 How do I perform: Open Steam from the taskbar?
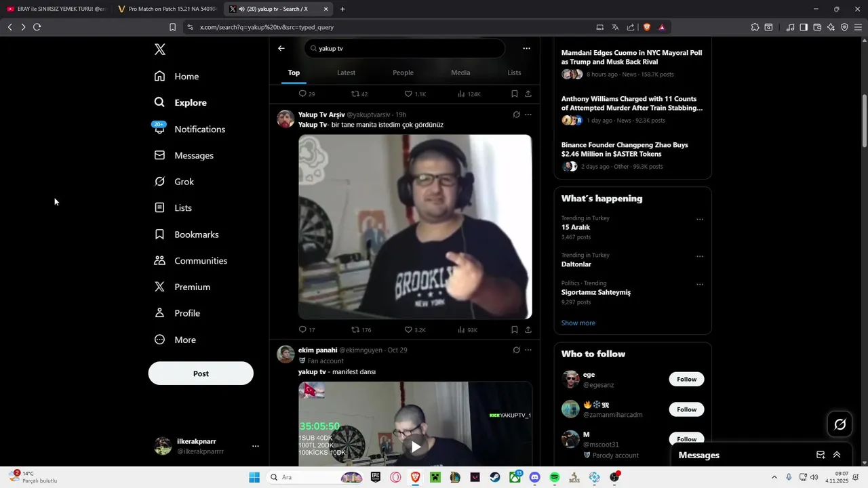coord(495,477)
